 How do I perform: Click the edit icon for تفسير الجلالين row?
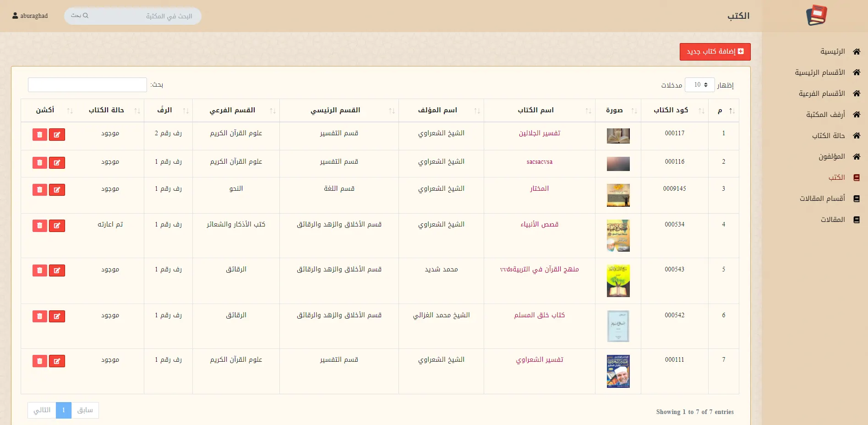pos(57,135)
